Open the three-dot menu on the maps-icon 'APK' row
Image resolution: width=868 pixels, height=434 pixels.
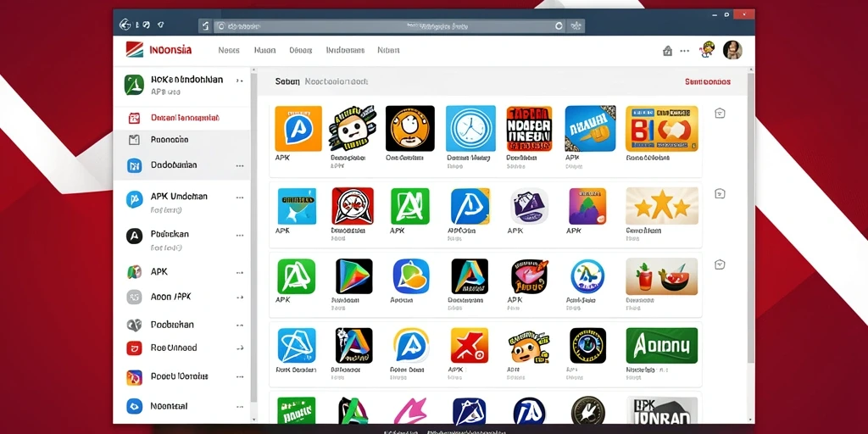click(240, 272)
